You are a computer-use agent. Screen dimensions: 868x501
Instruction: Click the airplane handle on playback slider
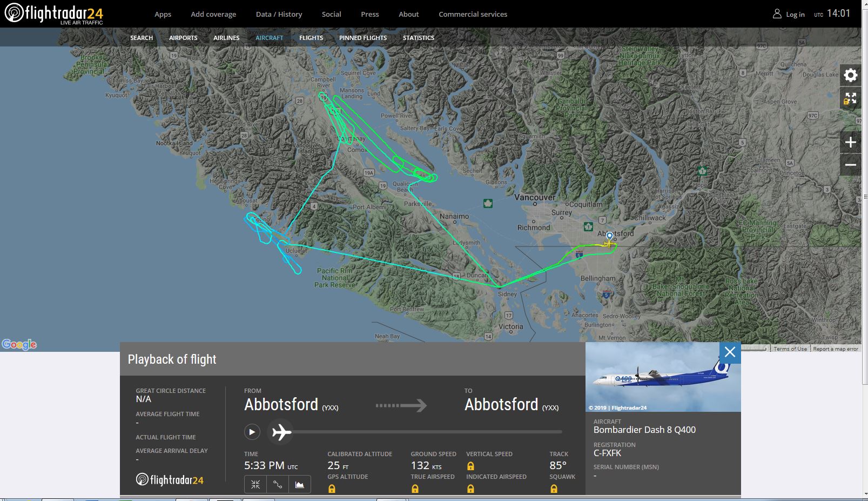pyautogui.click(x=281, y=432)
